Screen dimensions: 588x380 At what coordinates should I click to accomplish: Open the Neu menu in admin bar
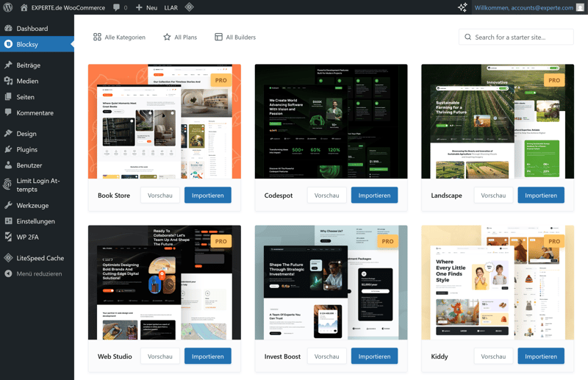(146, 7)
